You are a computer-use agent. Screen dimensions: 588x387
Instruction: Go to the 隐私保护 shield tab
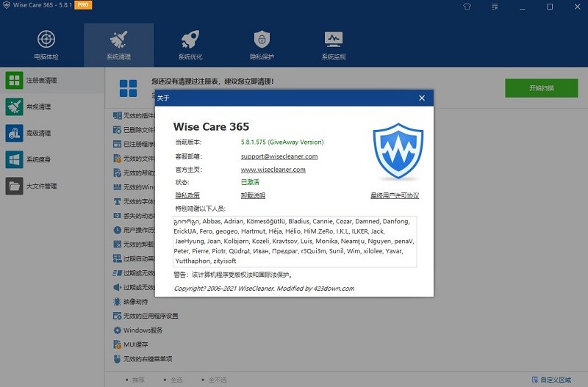pos(262,45)
